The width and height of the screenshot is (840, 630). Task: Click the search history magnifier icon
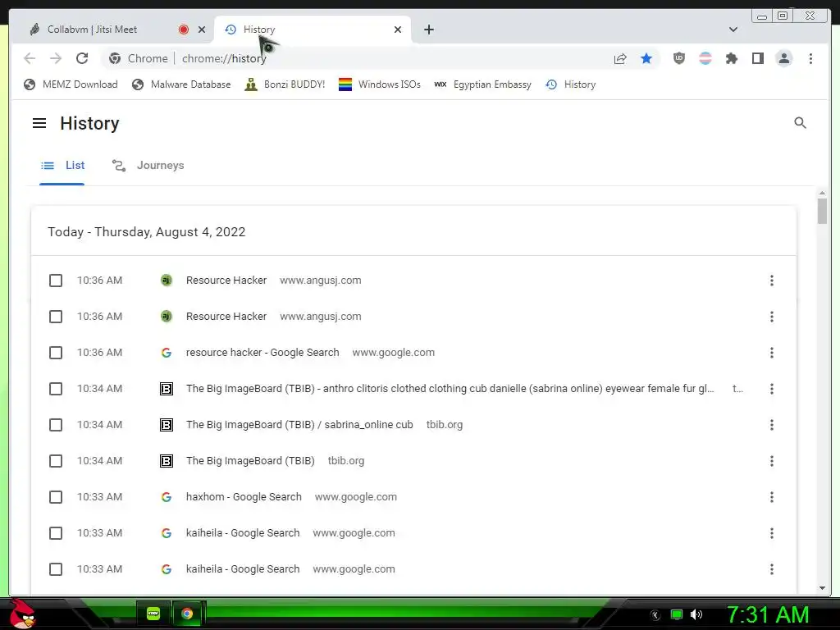pyautogui.click(x=800, y=123)
